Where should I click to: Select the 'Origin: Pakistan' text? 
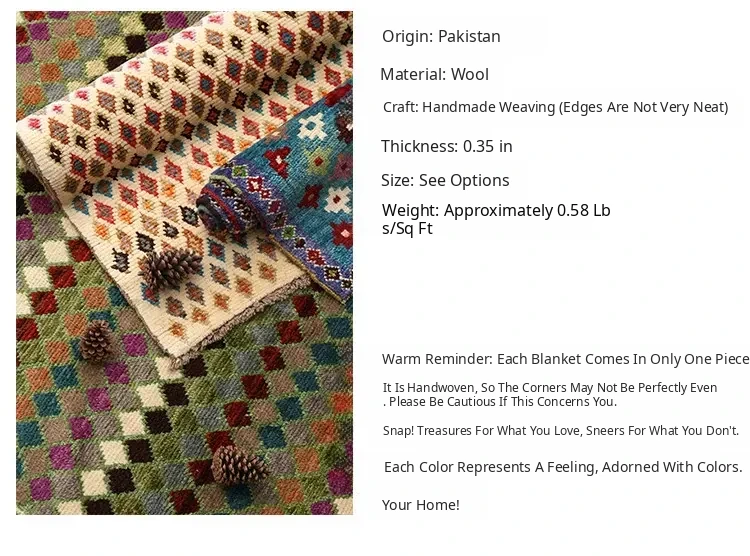point(441,36)
